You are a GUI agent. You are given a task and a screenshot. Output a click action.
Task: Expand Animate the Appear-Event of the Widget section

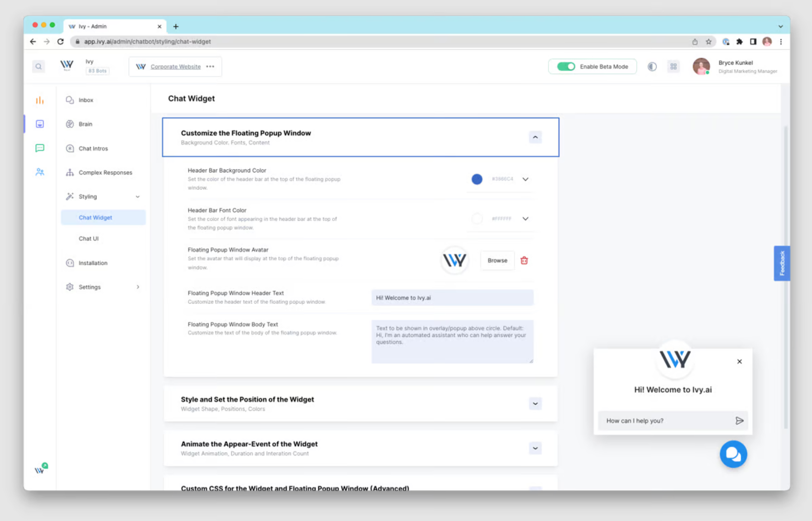535,448
